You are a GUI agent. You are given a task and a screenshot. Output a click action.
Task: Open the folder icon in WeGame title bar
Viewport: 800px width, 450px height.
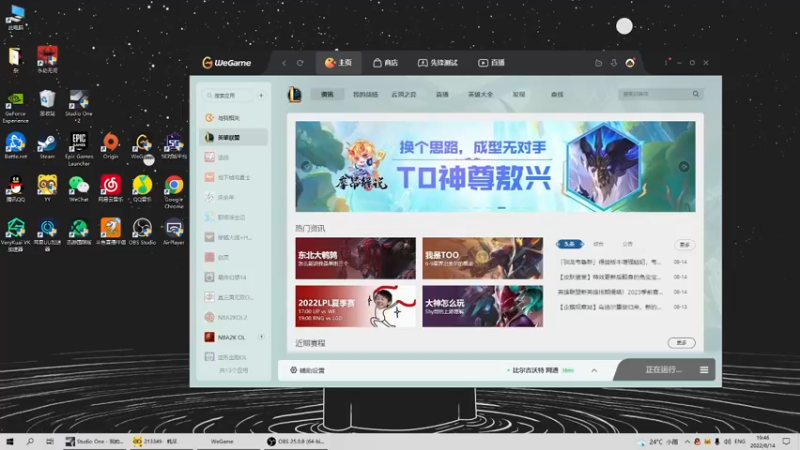click(598, 63)
